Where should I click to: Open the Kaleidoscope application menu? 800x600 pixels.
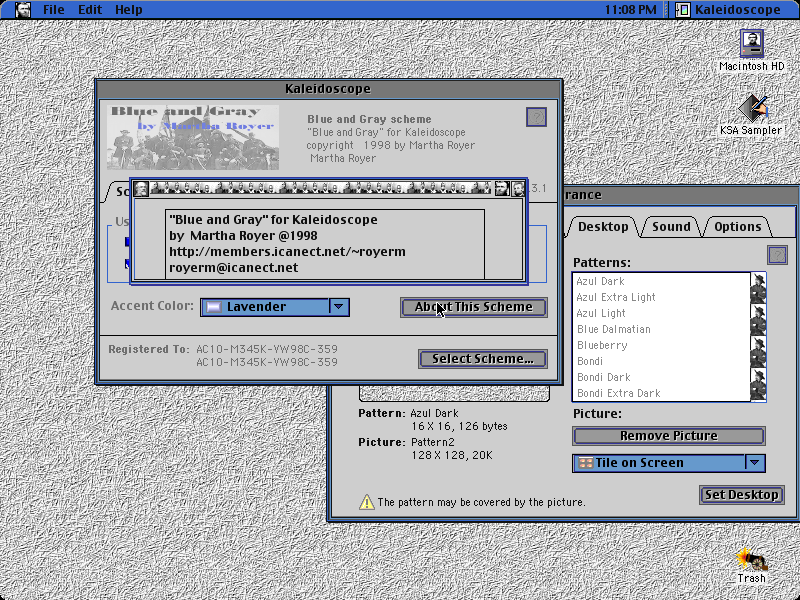pos(730,9)
